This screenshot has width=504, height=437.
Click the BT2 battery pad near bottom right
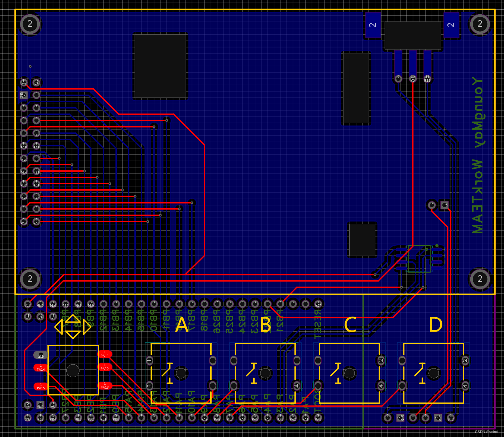coord(451,418)
